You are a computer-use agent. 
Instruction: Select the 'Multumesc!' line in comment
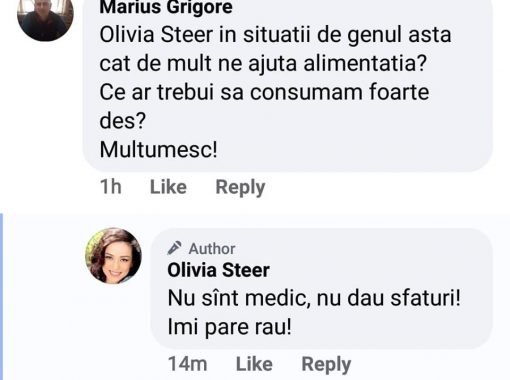point(159,150)
